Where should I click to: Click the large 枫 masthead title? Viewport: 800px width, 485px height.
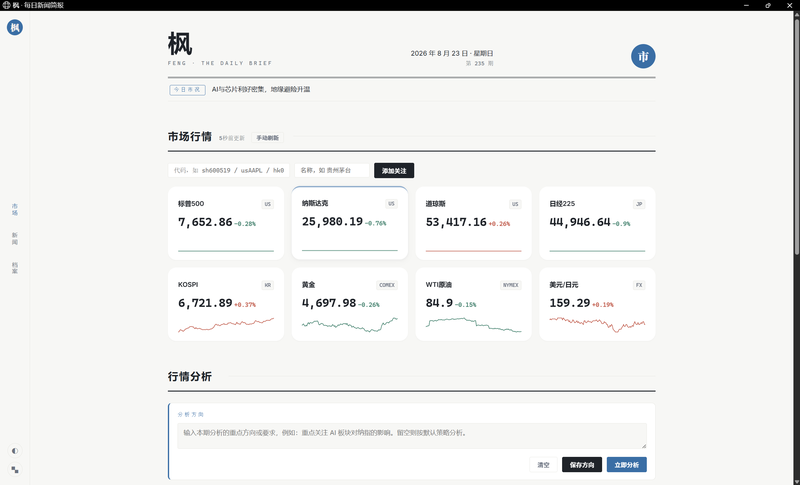point(180,44)
